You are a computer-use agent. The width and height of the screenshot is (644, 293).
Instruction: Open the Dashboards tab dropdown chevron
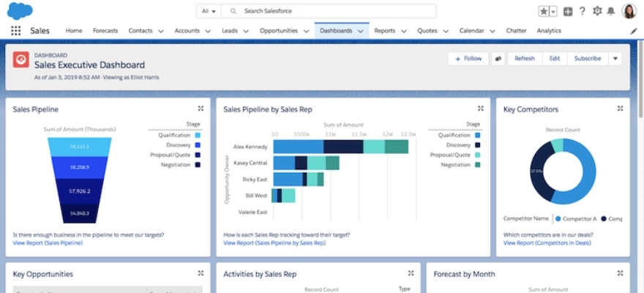point(360,31)
